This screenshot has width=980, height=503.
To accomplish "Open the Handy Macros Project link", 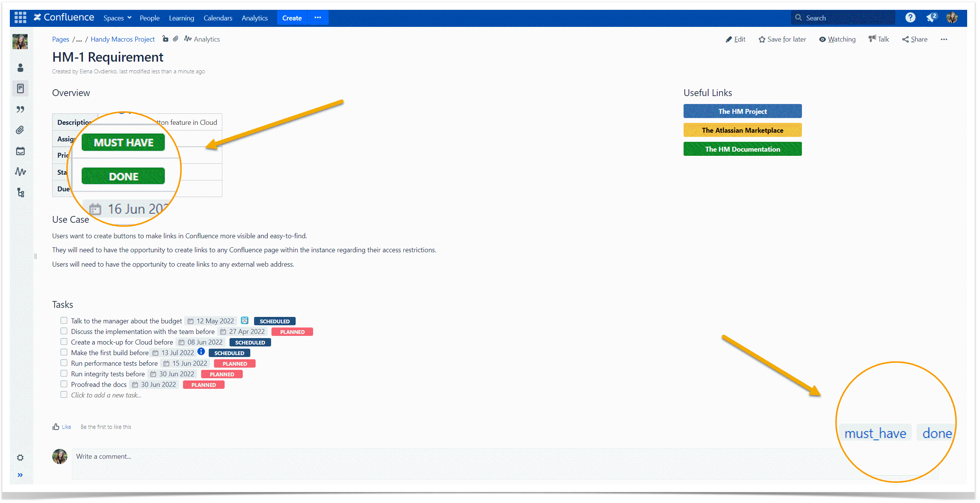I will 122,39.
